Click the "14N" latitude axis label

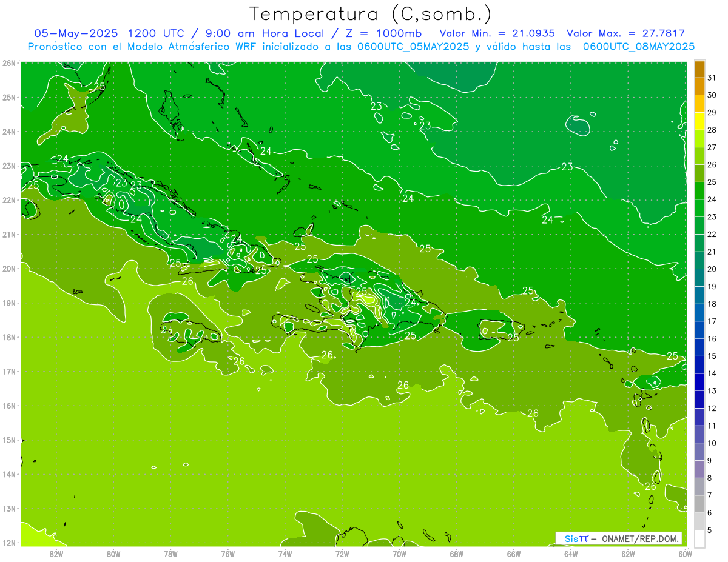coord(8,474)
